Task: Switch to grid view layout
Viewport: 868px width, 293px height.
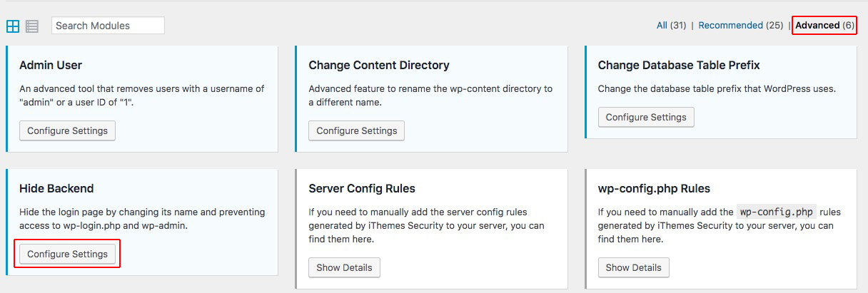Action: 13,26
